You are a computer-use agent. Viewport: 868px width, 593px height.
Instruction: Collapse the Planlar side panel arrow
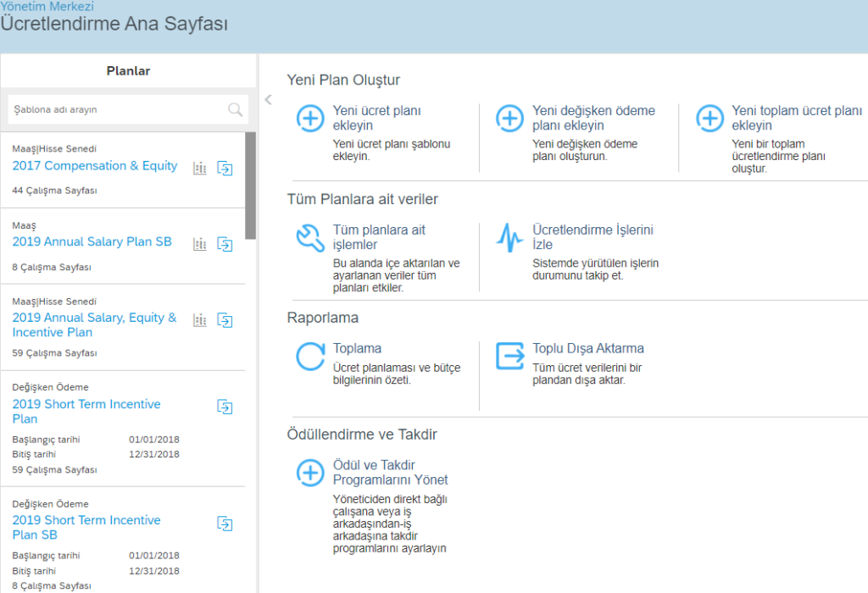[268, 100]
